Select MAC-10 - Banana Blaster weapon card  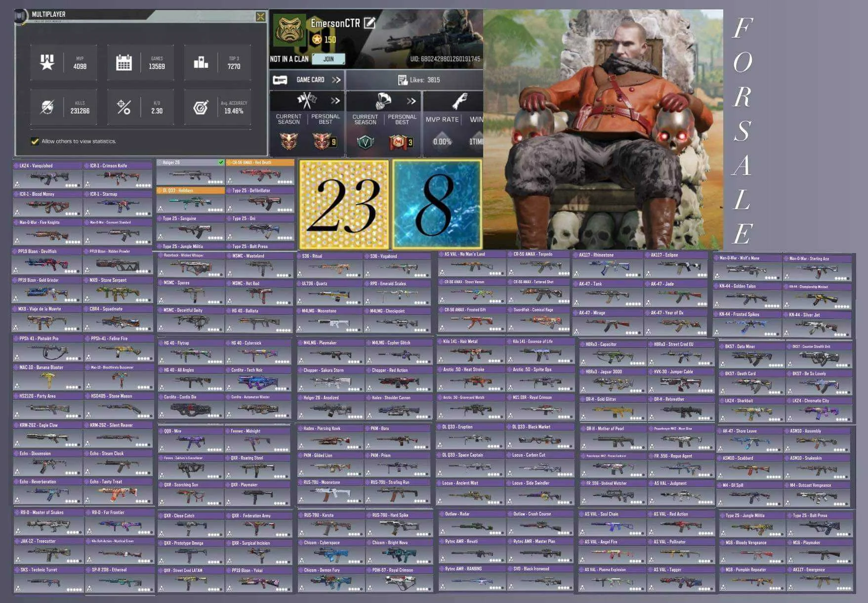tap(48, 377)
